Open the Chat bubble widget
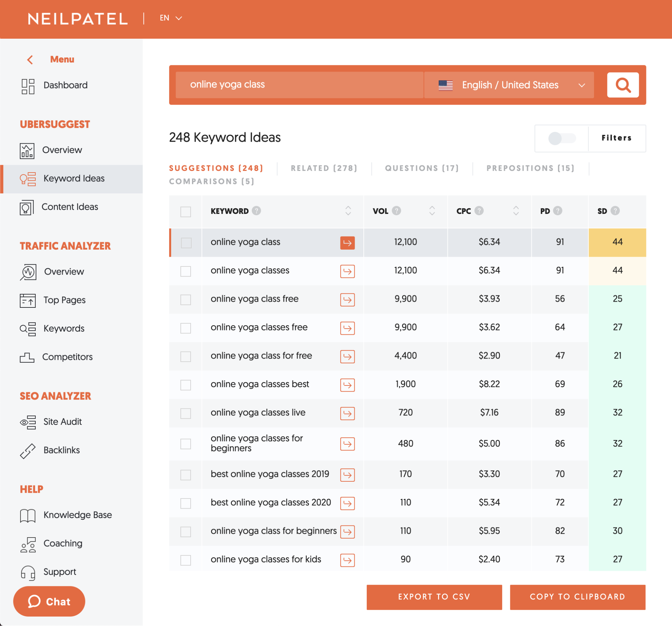The height and width of the screenshot is (626, 672). click(x=49, y=601)
